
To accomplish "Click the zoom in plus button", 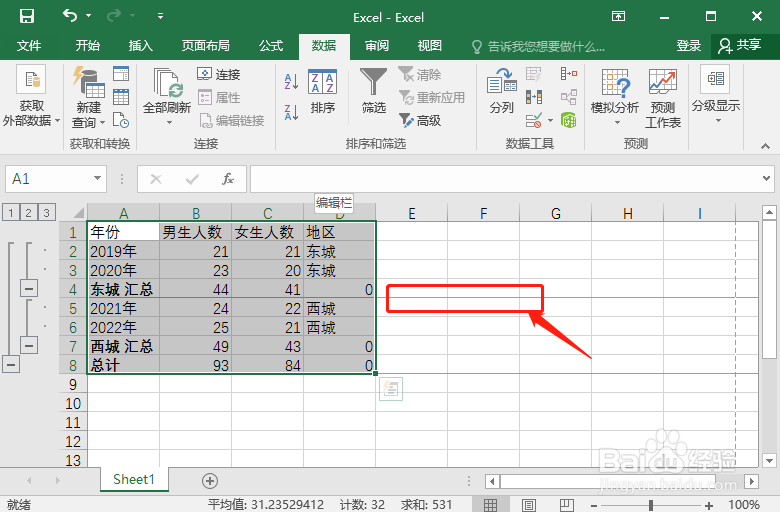I will point(708,505).
